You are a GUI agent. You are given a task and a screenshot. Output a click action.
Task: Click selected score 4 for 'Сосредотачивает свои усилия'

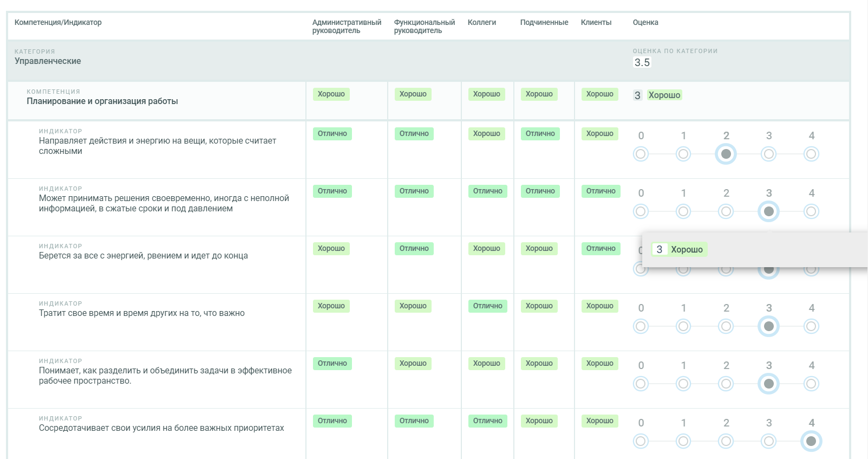click(x=811, y=441)
